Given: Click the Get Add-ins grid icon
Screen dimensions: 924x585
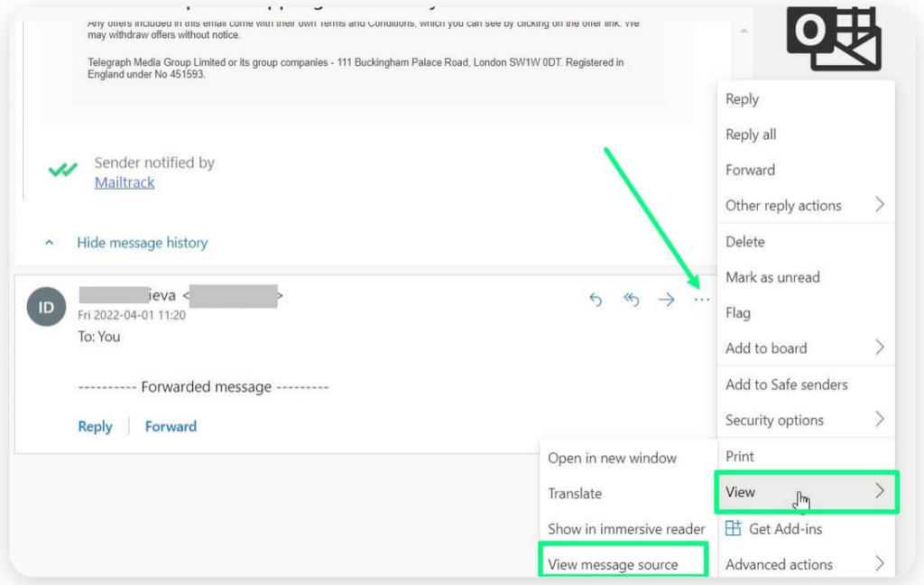Looking at the screenshot, I should (x=734, y=528).
